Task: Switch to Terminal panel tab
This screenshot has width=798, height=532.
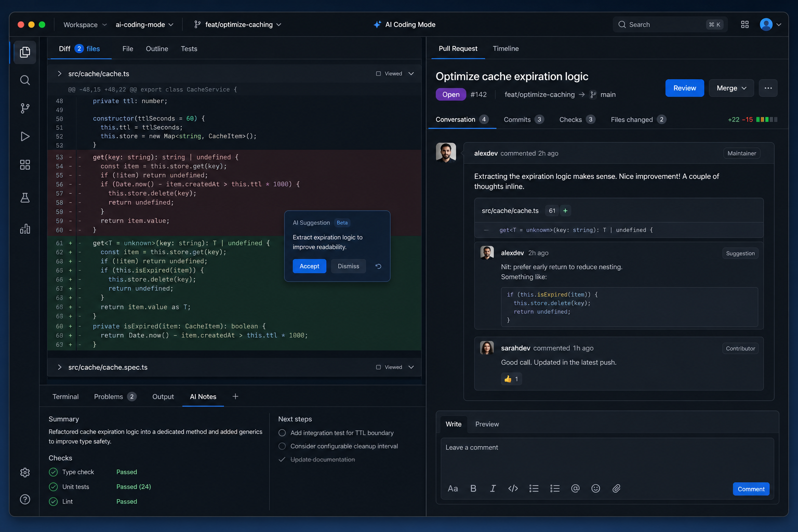Action: point(65,396)
